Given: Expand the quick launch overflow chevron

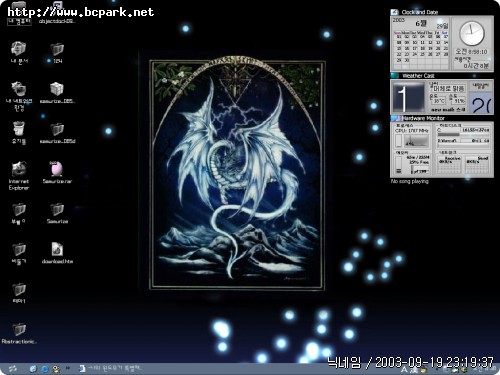Looking at the screenshot, I should [68, 368].
